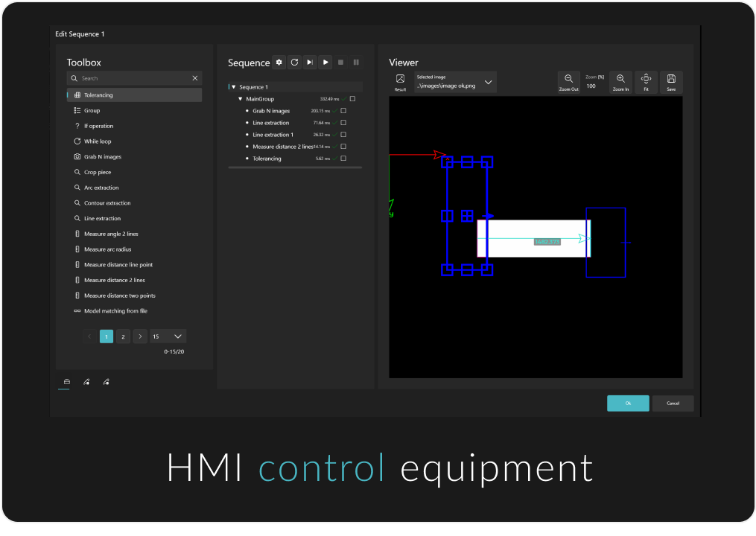
Task: Toggle the Line extraction step checkbox
Action: 343,122
